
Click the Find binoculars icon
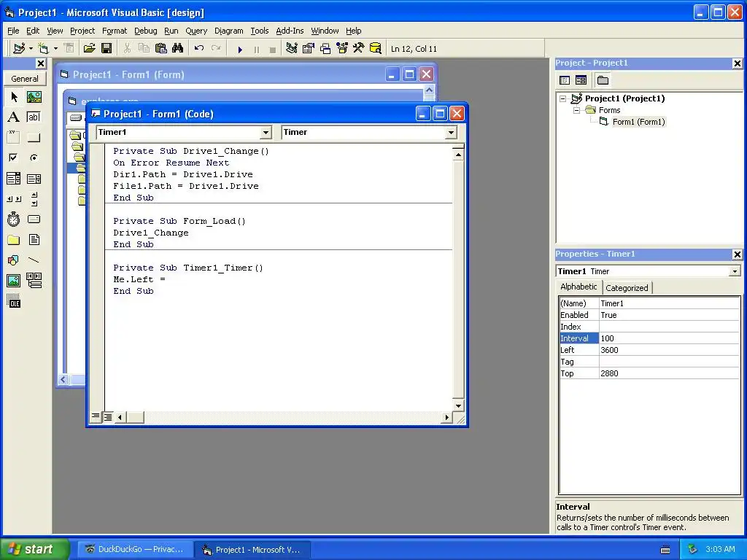178,48
